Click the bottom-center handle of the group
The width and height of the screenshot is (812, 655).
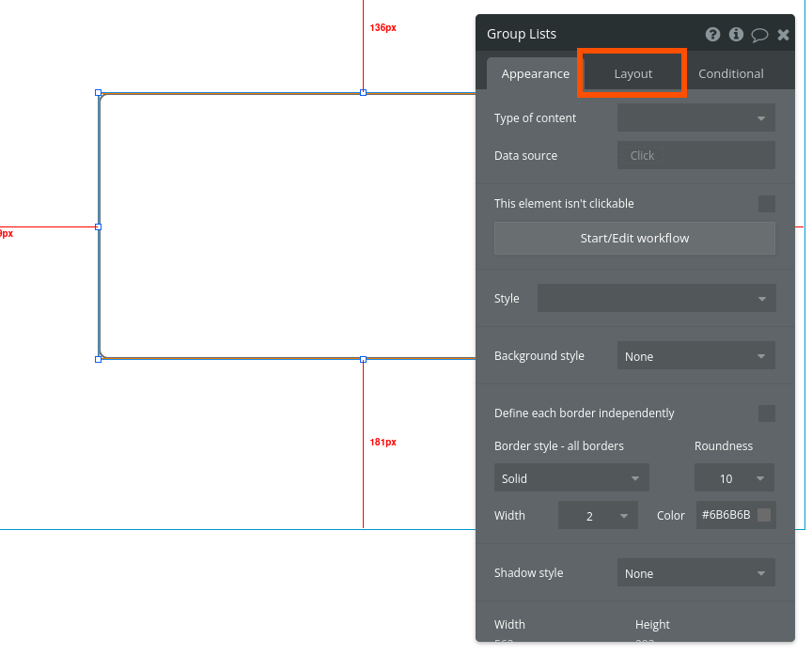pos(363,359)
